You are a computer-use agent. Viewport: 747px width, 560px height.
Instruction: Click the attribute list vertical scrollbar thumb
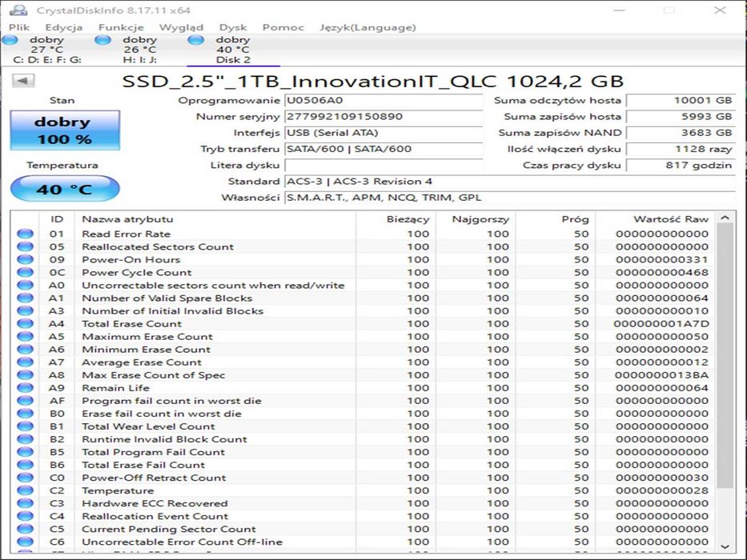[x=725, y=356]
